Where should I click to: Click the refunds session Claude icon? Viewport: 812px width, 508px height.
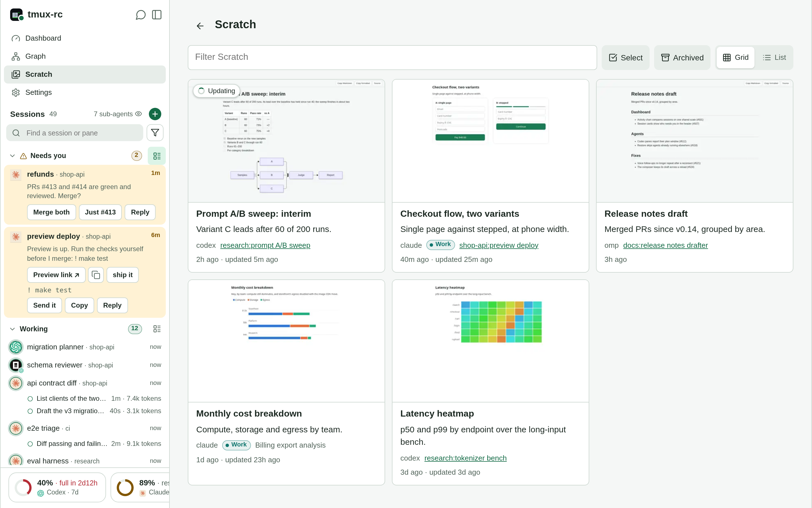[x=16, y=175]
